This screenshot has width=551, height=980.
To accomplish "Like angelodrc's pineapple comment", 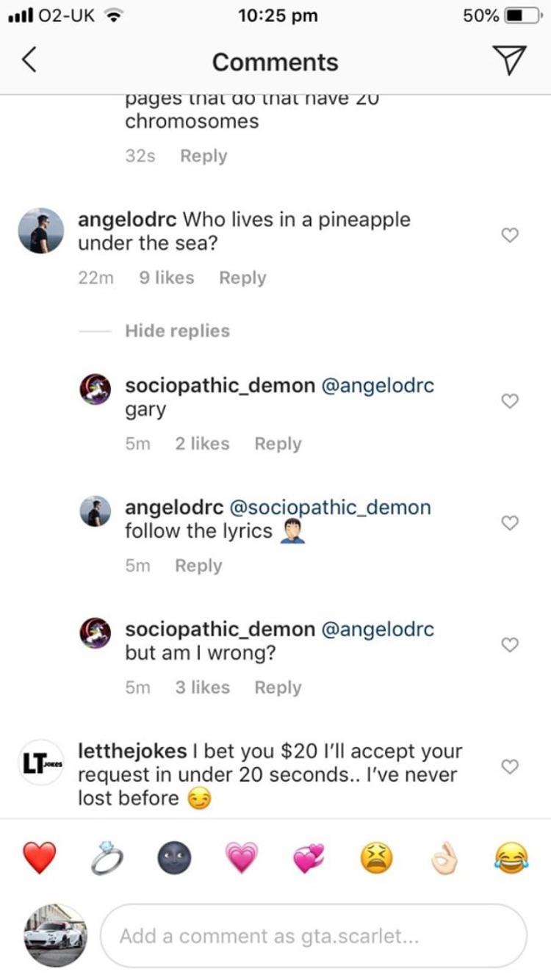I will pos(509,233).
